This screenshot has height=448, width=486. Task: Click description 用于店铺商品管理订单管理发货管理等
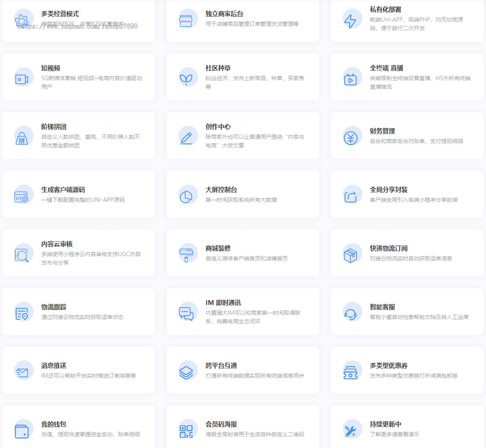coord(252,24)
